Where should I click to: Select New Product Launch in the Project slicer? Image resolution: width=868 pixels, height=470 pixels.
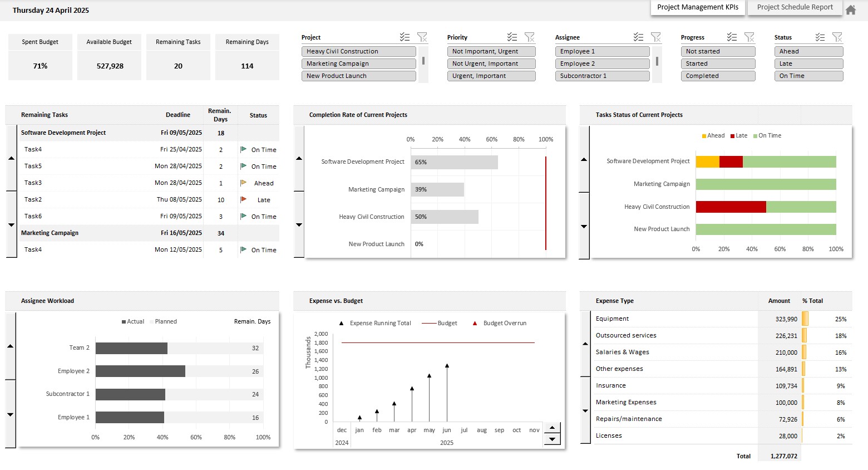coord(358,76)
